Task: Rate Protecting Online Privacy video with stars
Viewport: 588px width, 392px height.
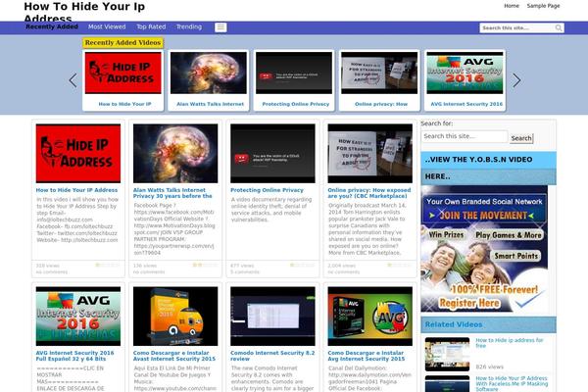Action: (302, 265)
